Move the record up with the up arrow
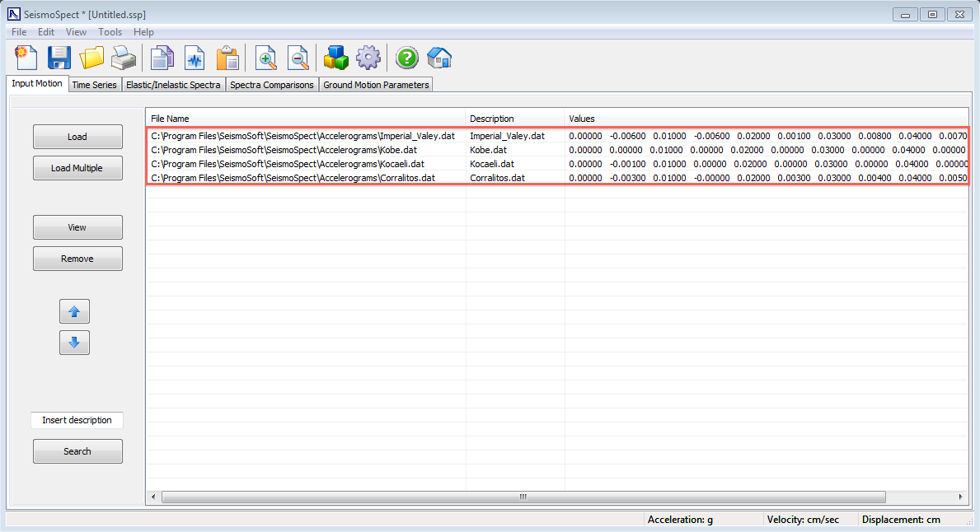Viewport: 980px width, 532px height. 74,311
